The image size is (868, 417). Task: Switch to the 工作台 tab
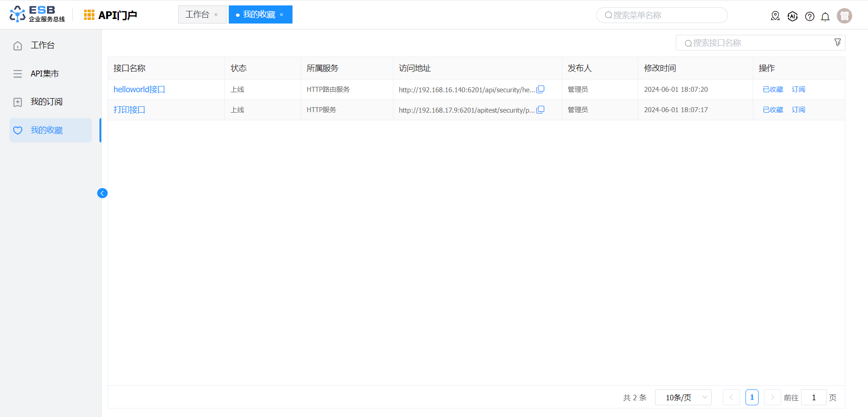(198, 14)
